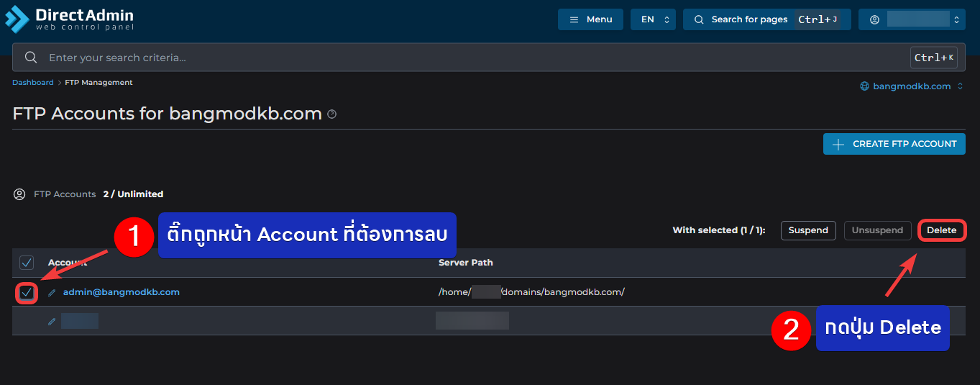Sort by the Server Path column header
980x385 pixels.
click(466, 263)
